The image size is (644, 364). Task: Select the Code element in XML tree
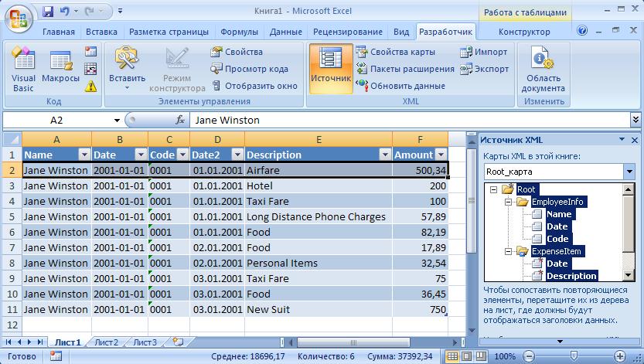pyautogui.click(x=557, y=239)
